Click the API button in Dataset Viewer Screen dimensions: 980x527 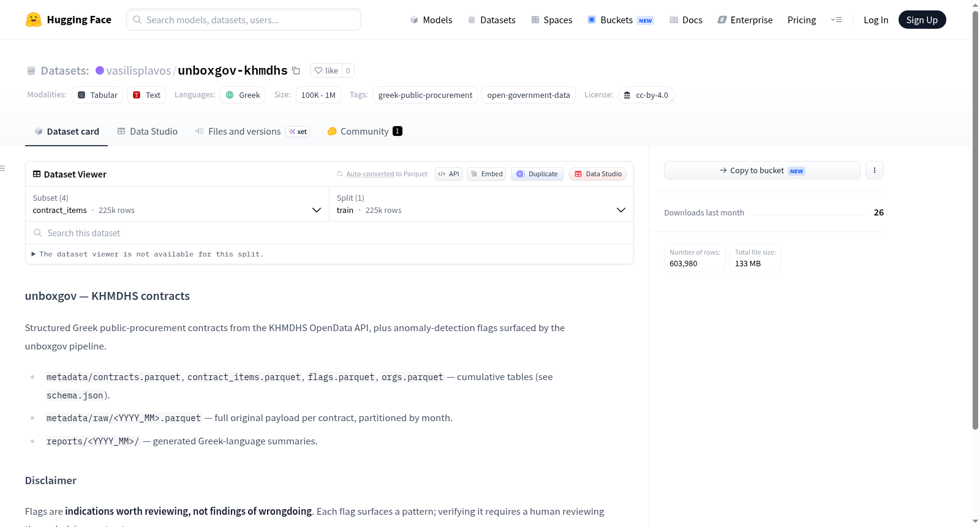click(x=448, y=174)
